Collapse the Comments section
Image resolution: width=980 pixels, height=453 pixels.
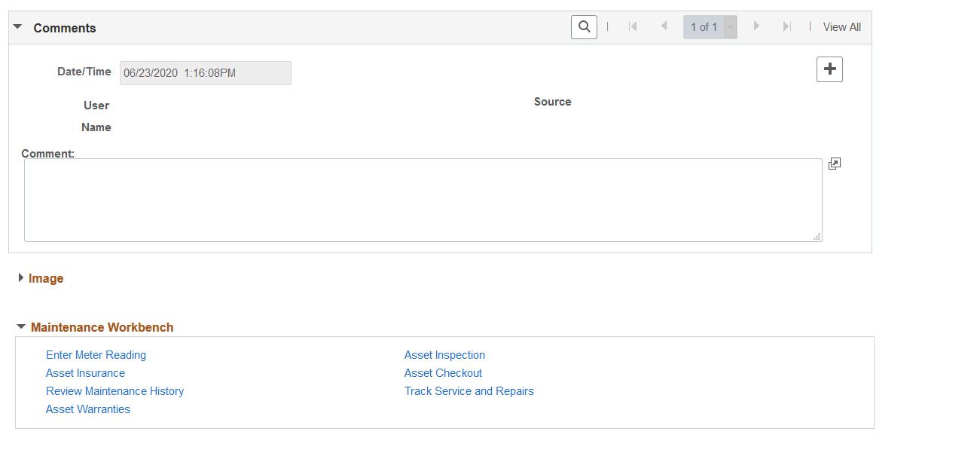17,26
